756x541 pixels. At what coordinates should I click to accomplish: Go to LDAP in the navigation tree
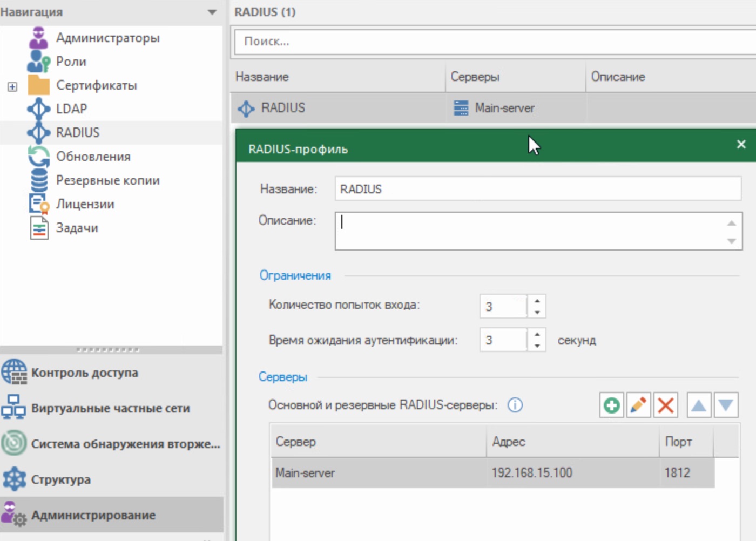(x=72, y=109)
